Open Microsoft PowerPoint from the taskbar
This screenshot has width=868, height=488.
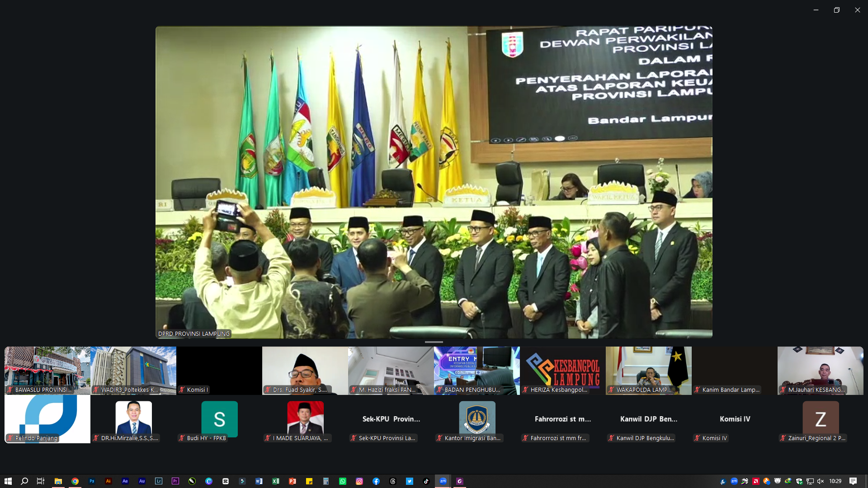292,481
